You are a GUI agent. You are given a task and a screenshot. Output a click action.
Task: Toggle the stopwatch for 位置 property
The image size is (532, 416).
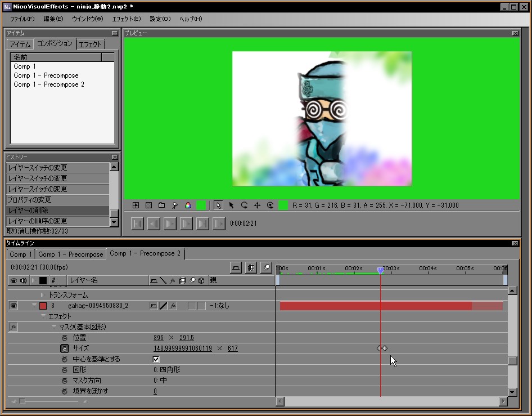[x=65, y=338]
